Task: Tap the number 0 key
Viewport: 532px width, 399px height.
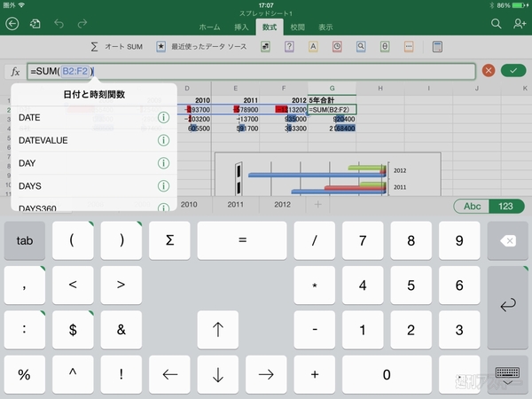Action: coord(387,374)
